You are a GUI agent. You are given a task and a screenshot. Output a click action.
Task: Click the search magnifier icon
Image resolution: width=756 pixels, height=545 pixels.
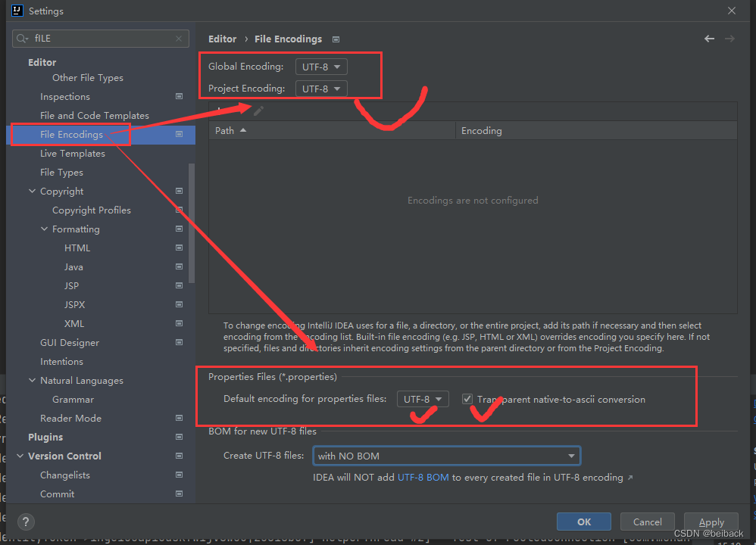point(22,39)
